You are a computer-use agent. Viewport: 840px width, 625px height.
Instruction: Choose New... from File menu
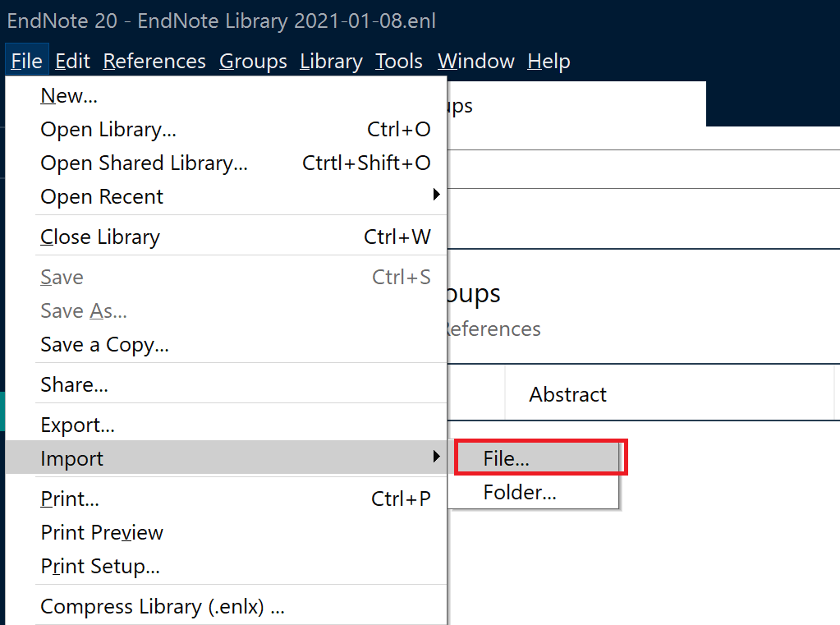tap(226, 95)
